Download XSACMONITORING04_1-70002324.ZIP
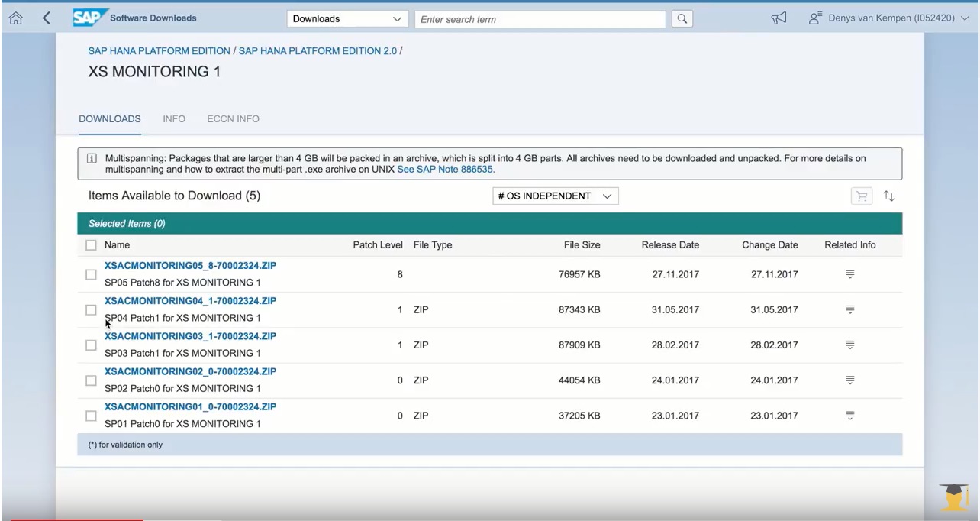This screenshot has width=980, height=521. pos(190,300)
